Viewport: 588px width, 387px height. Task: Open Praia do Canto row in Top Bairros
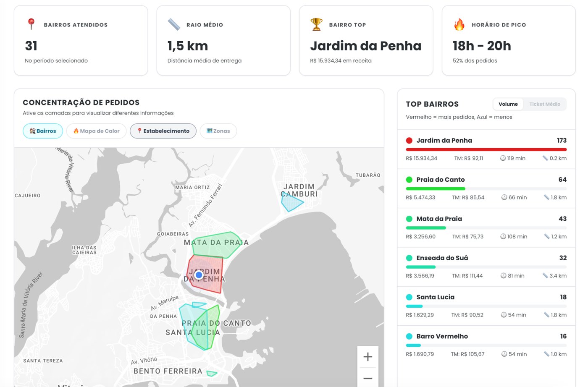click(486, 188)
